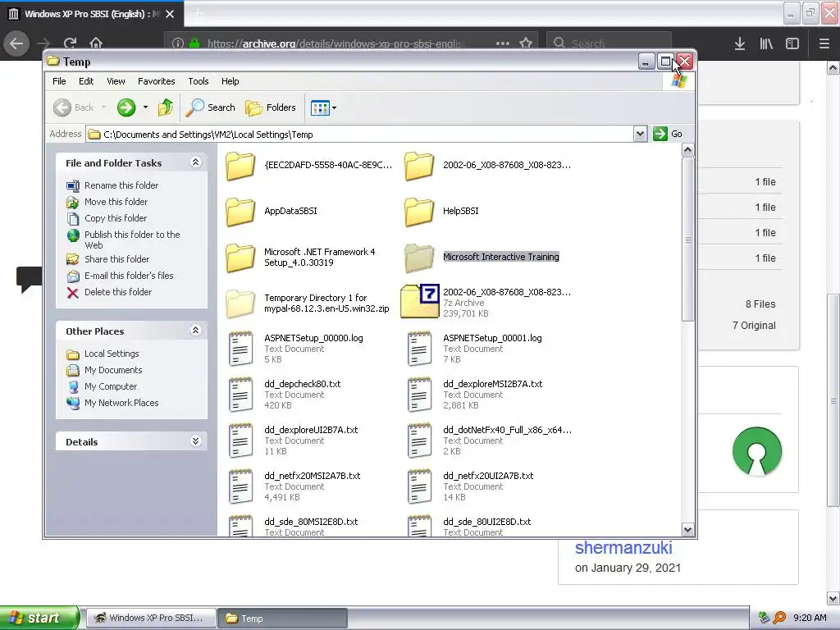
Task: Open the Search toolbar button
Action: [211, 107]
